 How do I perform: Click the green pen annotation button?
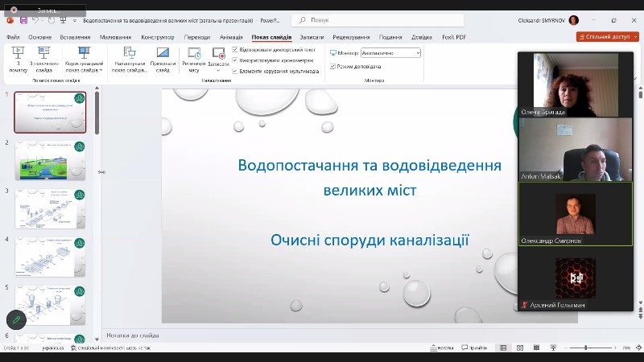tap(15, 320)
